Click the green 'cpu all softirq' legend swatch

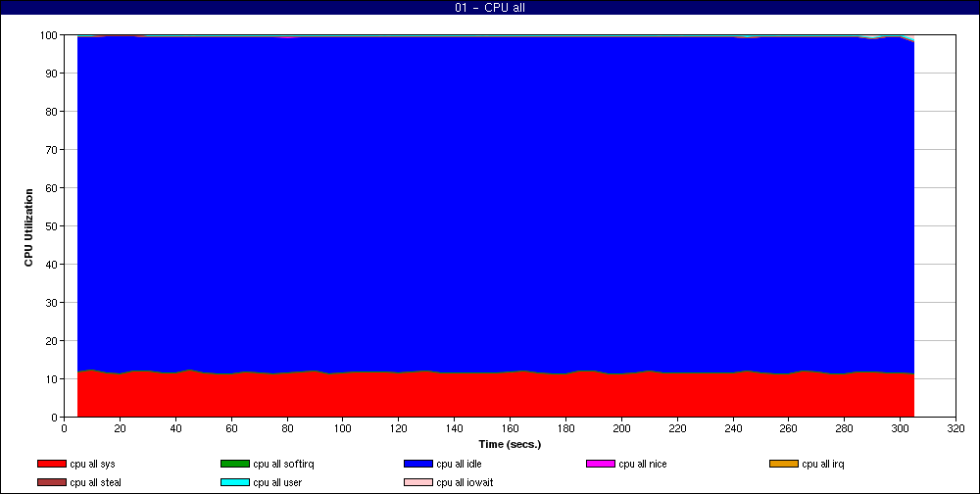click(x=234, y=464)
